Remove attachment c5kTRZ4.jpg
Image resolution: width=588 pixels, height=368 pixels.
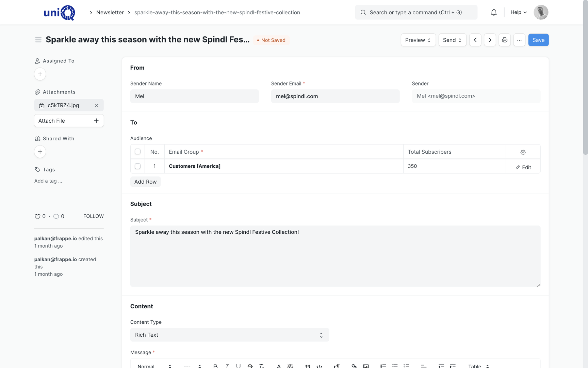(96, 106)
